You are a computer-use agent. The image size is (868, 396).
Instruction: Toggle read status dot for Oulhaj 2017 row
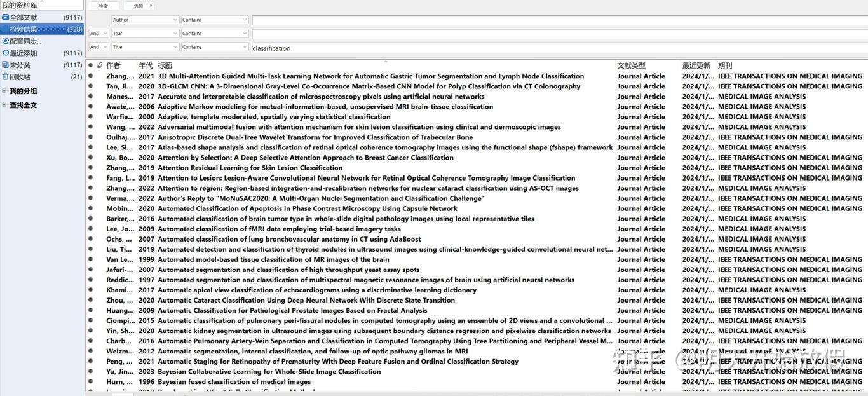click(91, 137)
